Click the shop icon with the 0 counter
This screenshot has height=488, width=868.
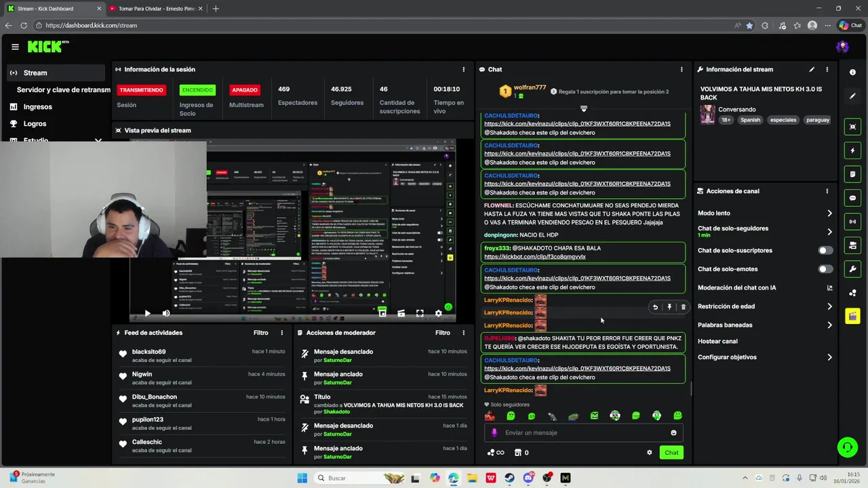[521, 453]
